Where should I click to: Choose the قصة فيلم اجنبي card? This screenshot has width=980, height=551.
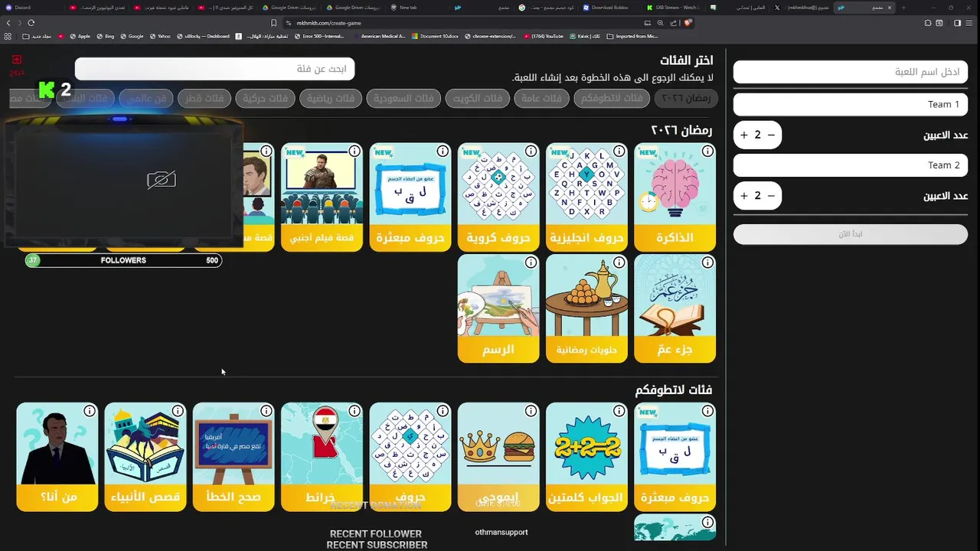(x=322, y=197)
